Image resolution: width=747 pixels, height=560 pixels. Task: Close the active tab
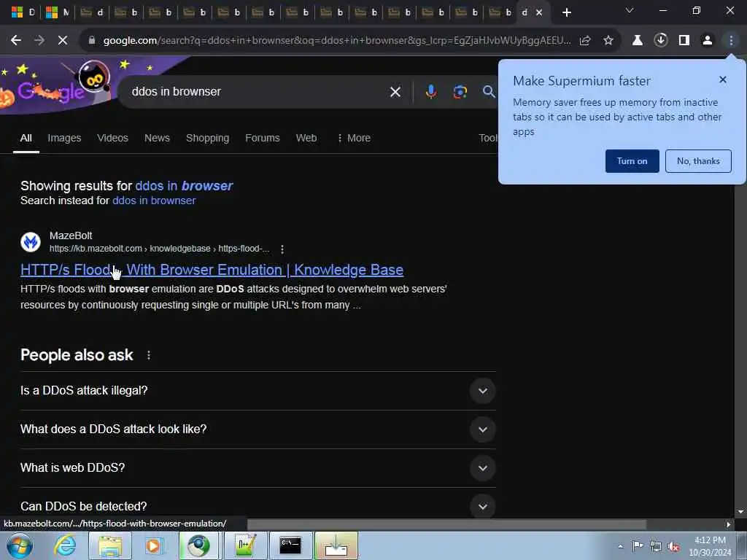tap(539, 12)
